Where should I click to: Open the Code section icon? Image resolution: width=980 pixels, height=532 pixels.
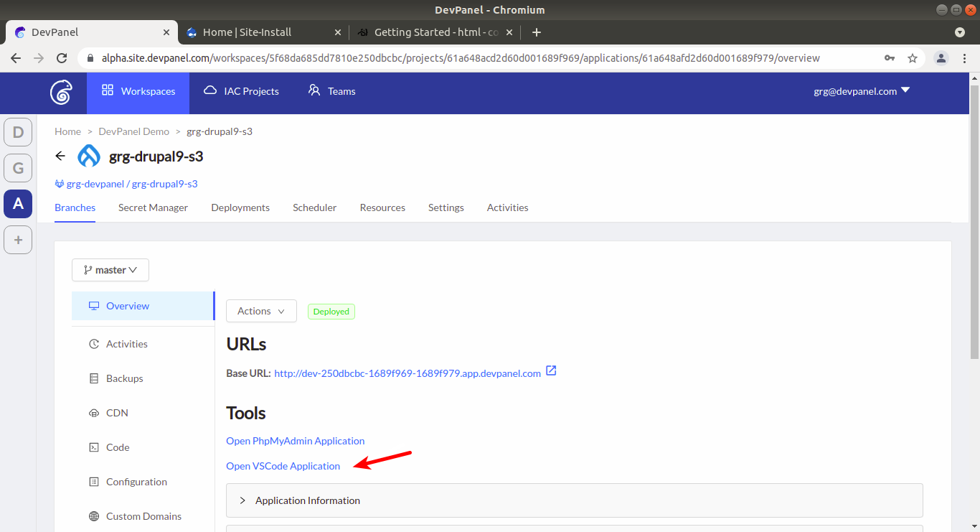click(93, 447)
